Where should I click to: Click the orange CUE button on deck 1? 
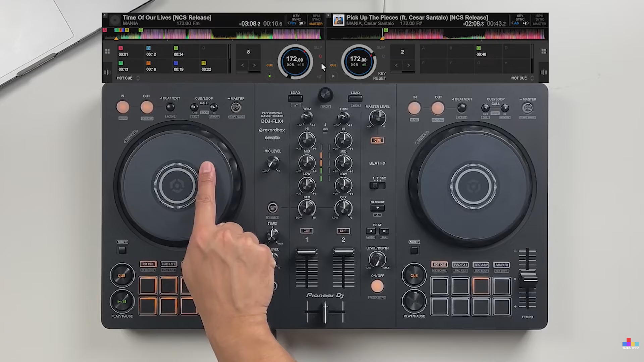click(x=270, y=65)
